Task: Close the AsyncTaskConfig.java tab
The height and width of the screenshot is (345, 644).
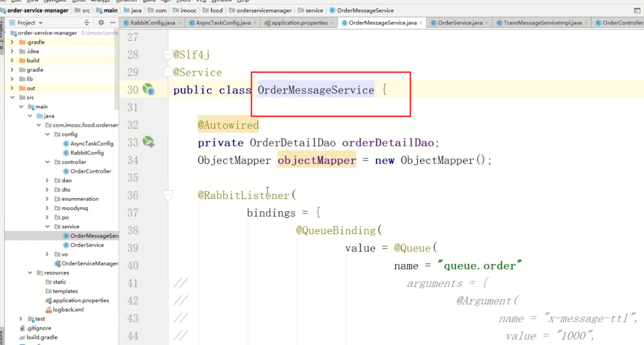Action: 255,23
